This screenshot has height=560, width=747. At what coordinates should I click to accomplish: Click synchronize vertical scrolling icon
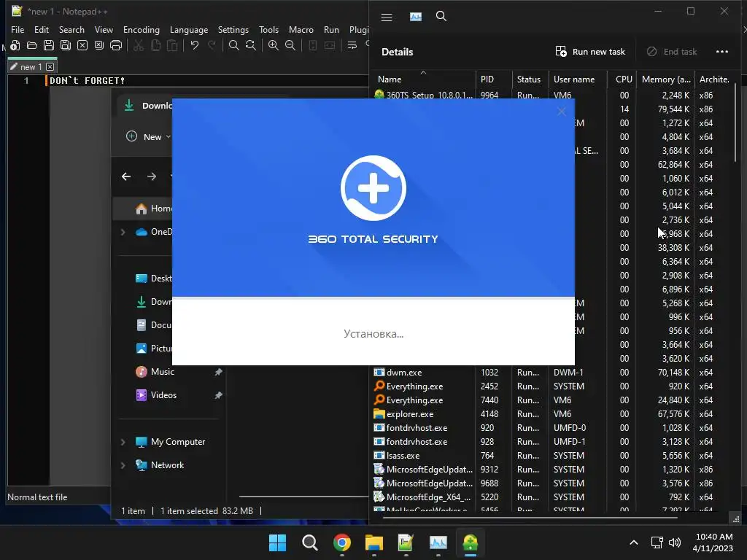312,45
